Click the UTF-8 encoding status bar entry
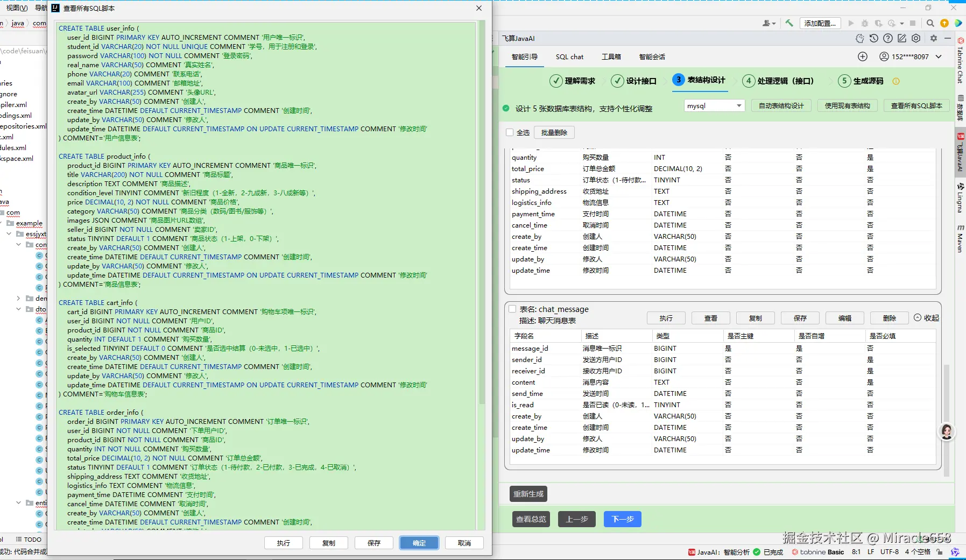The height and width of the screenshot is (560, 966). (x=890, y=552)
